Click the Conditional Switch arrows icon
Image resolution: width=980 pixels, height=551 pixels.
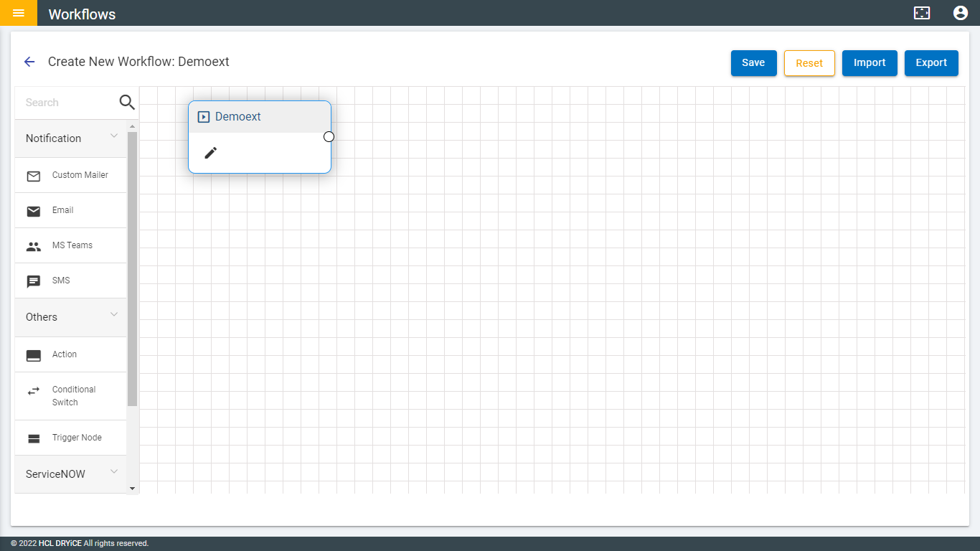(x=34, y=391)
